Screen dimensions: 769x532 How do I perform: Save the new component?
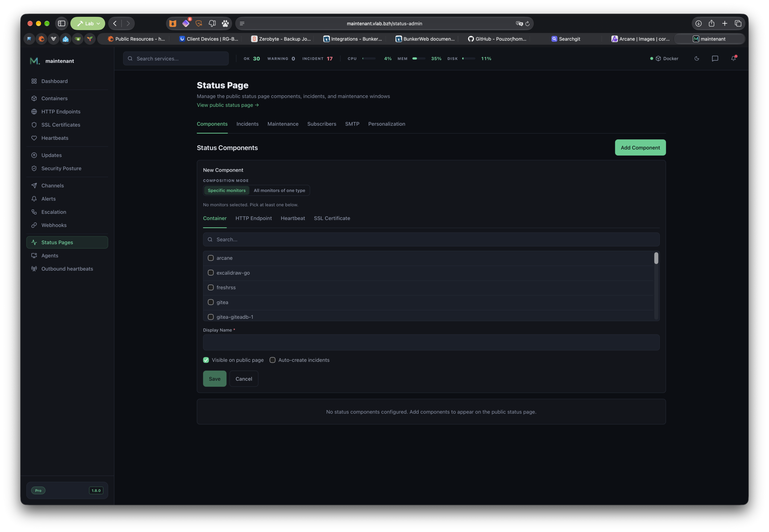(214, 379)
